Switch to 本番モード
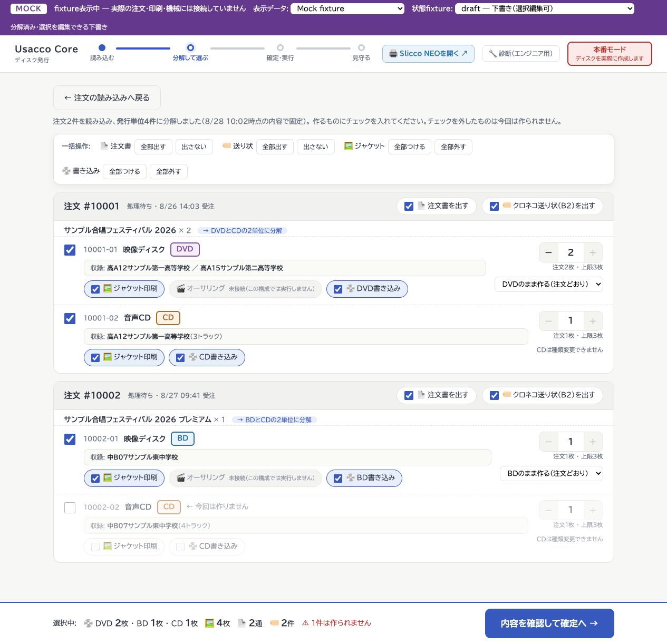667x644 pixels. point(610,54)
